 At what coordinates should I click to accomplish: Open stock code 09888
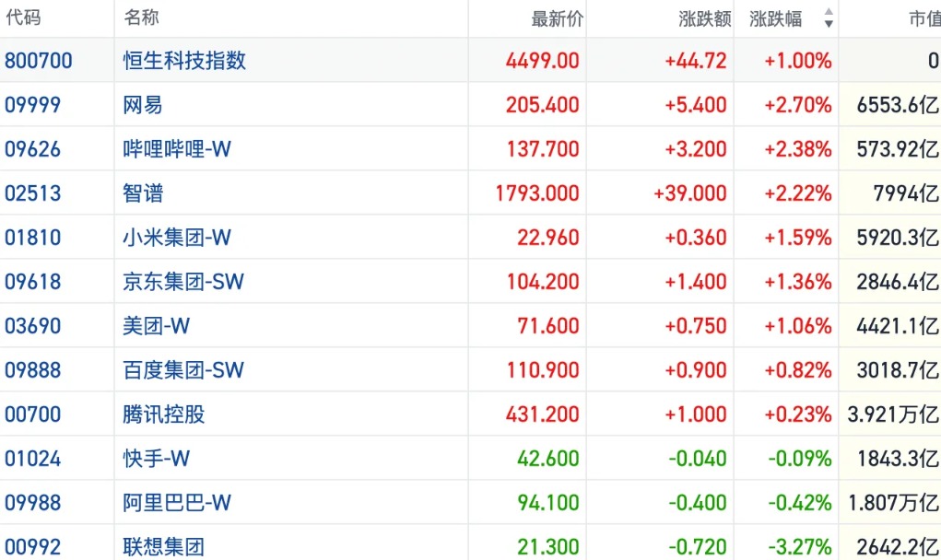[33, 370]
